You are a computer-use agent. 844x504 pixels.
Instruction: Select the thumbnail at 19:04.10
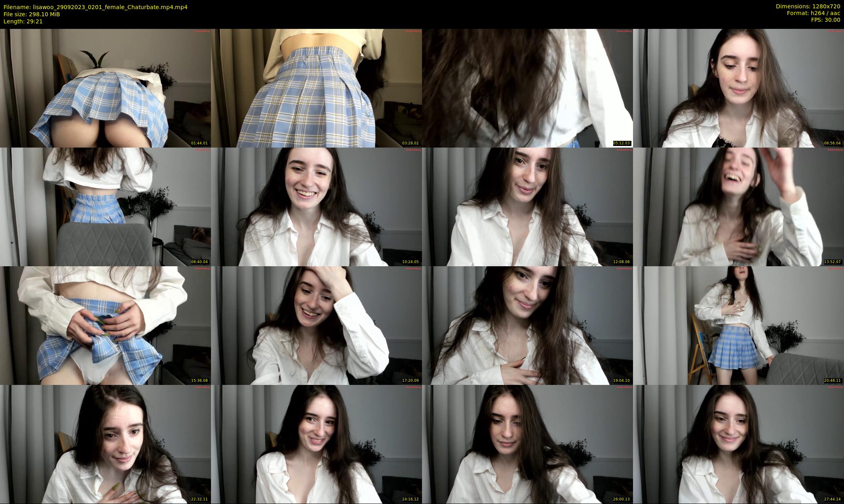pos(527,325)
